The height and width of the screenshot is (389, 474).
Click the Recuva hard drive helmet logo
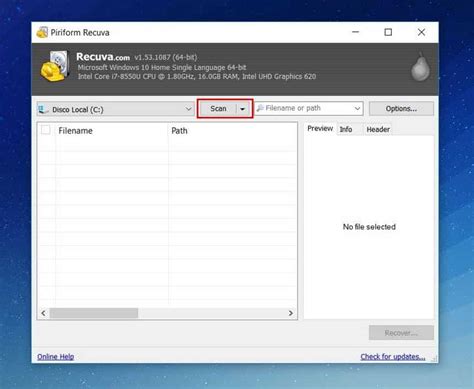tap(55, 66)
